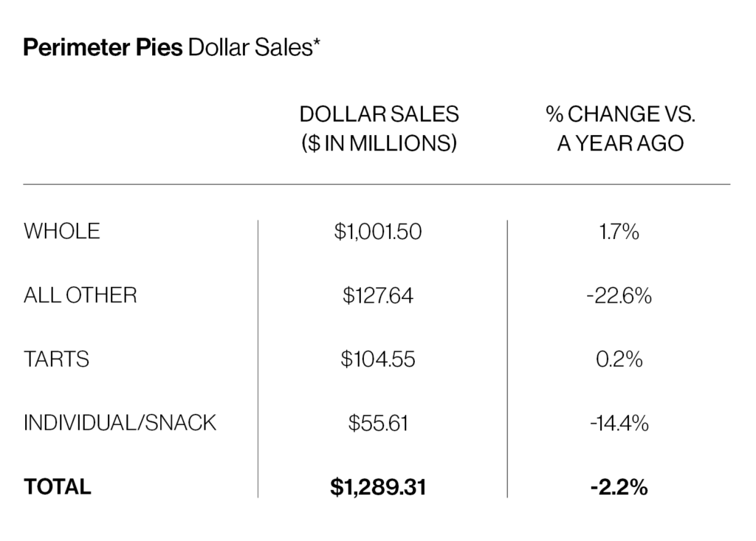Click the horizontal divider line below headers
The image size is (756, 541).
(x=377, y=184)
